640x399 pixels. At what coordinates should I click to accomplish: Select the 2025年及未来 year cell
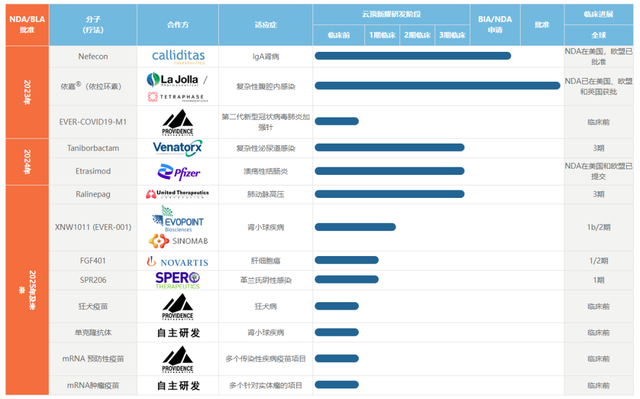pos(27,290)
